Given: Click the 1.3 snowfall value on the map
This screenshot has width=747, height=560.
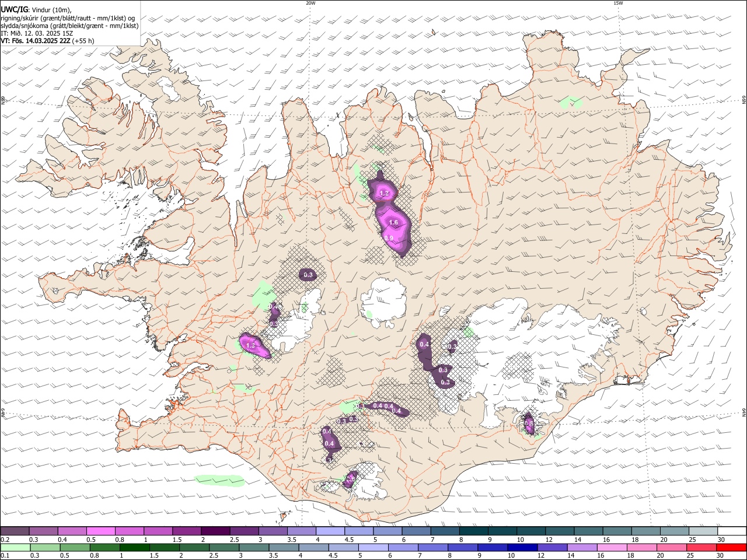Looking at the screenshot, I should [x=251, y=346].
